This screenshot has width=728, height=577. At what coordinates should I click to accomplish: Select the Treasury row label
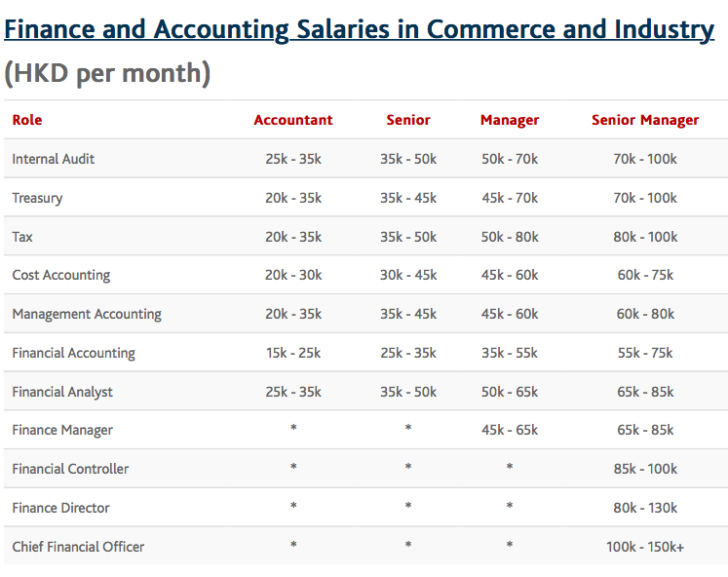37,198
